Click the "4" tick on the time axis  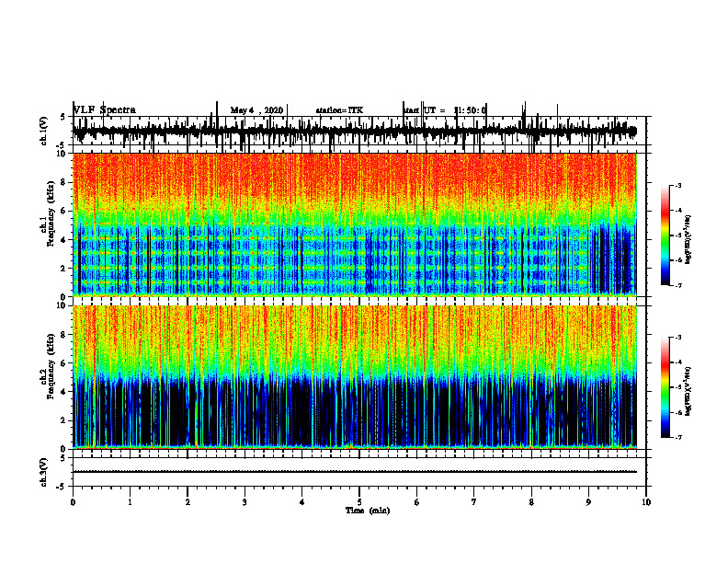tap(302, 502)
